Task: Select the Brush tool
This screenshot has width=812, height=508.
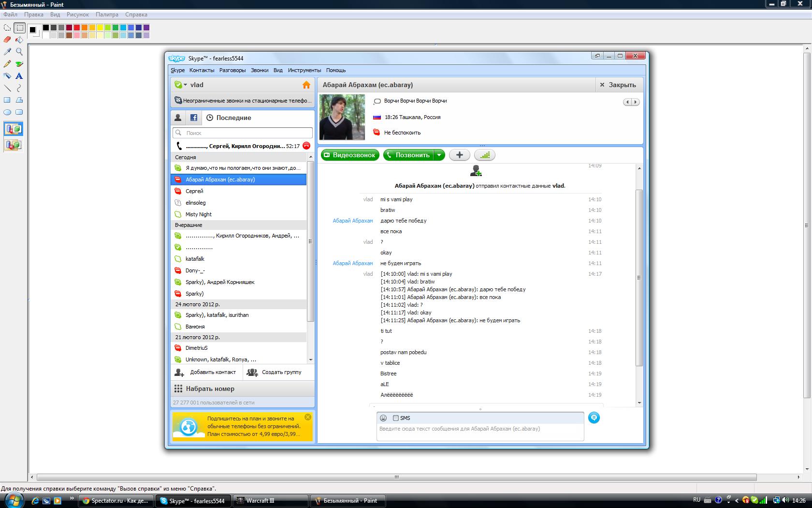Action: pyautogui.click(x=19, y=64)
